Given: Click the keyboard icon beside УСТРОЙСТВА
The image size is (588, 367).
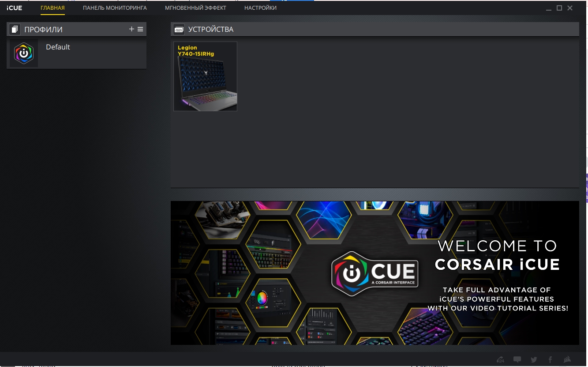Looking at the screenshot, I should [x=179, y=30].
